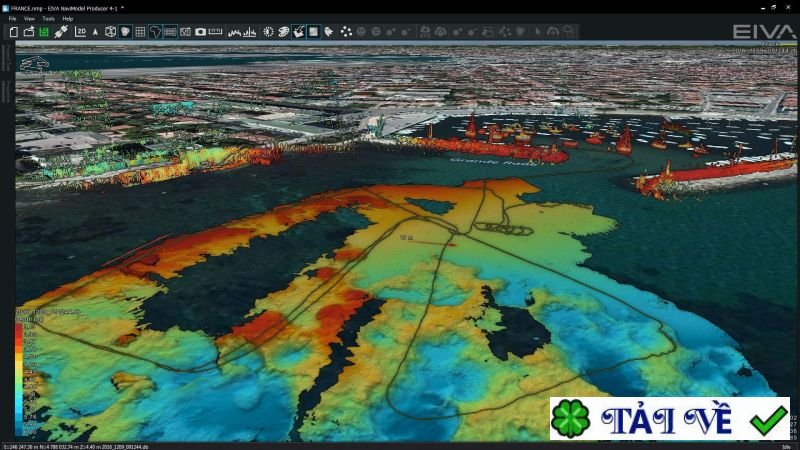Click the satellite icon in toolbar
The image size is (800, 450).
pos(61,31)
